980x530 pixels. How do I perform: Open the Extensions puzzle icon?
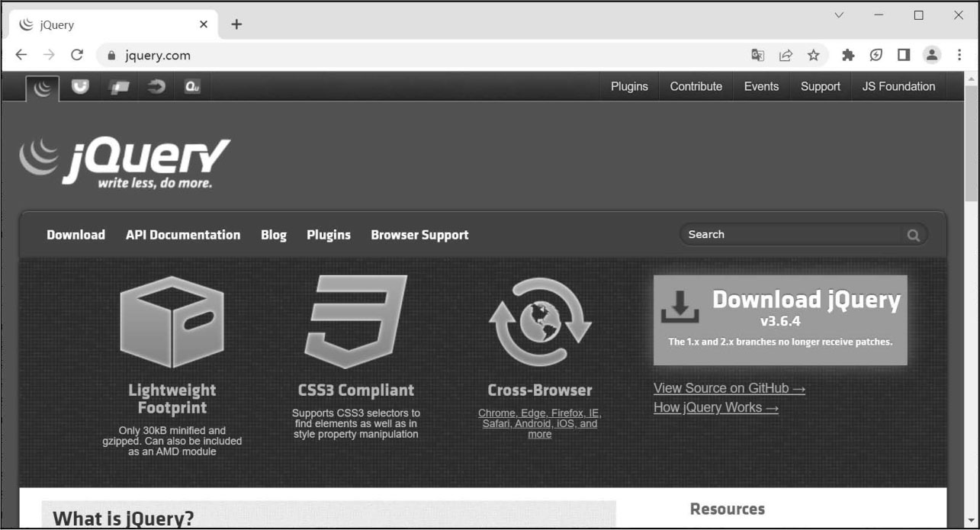(x=847, y=55)
